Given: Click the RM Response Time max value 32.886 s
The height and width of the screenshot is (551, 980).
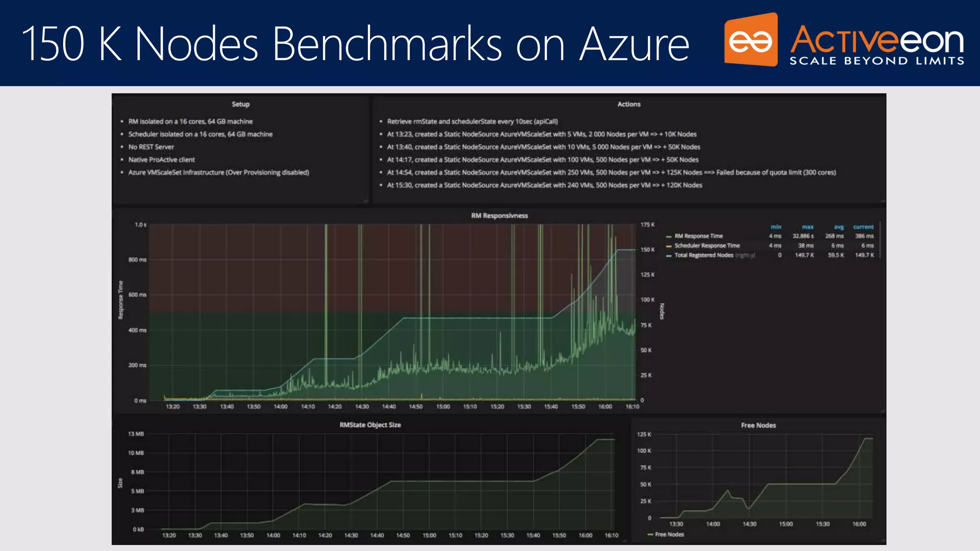Looking at the screenshot, I should (803, 236).
